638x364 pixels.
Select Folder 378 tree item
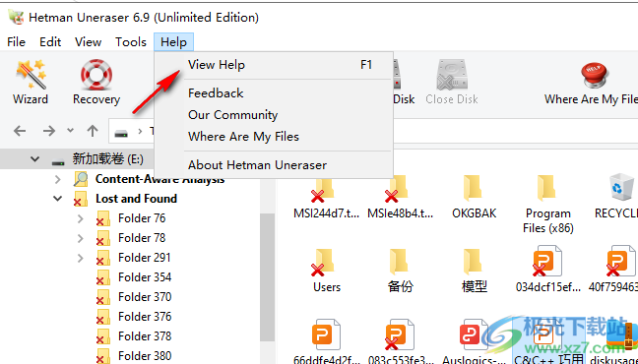point(145,336)
